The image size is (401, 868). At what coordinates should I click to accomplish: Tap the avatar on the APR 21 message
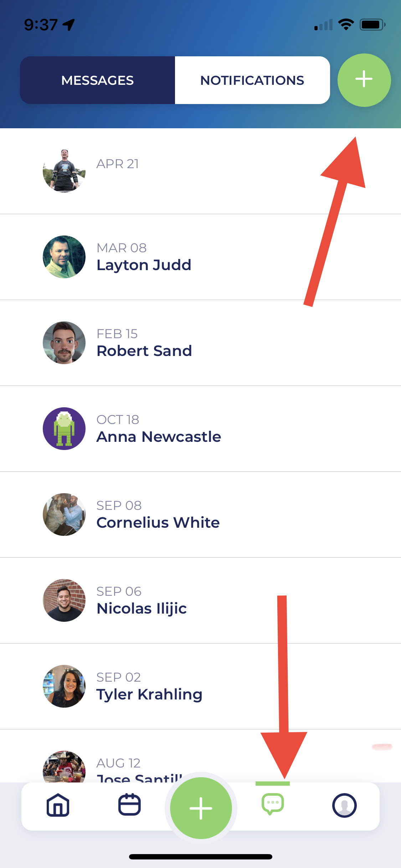(x=64, y=171)
